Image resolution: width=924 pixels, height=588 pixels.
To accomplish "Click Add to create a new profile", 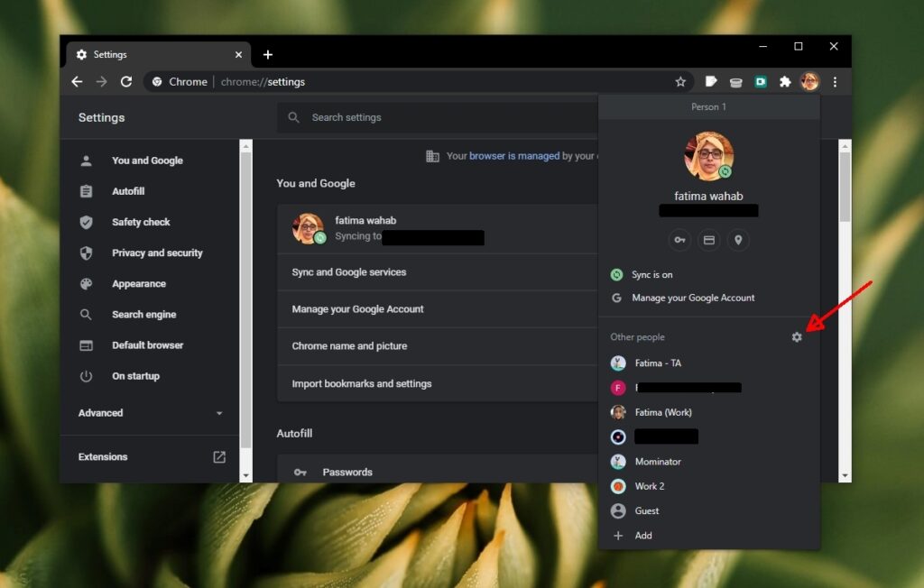I will point(642,535).
